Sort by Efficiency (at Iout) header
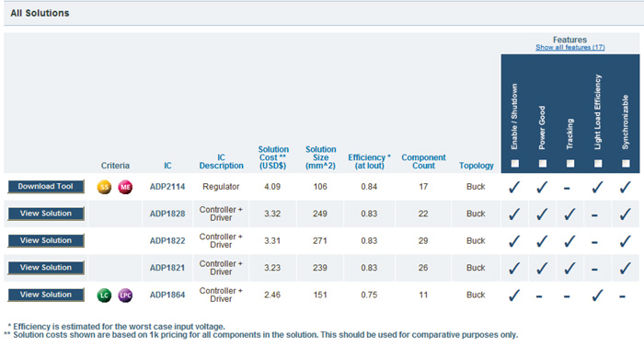This screenshot has height=347, width=644. pos(369,162)
